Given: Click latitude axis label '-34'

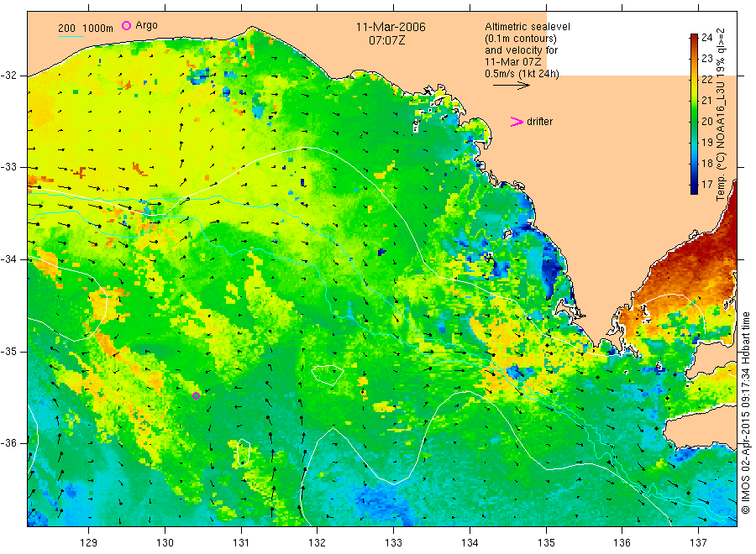Looking at the screenshot, I should 8,259.
